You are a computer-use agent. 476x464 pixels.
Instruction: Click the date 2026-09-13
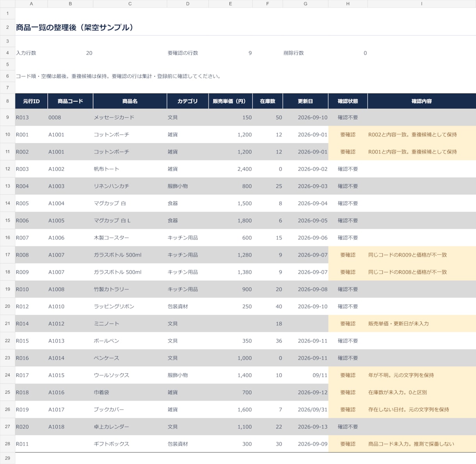313,427
